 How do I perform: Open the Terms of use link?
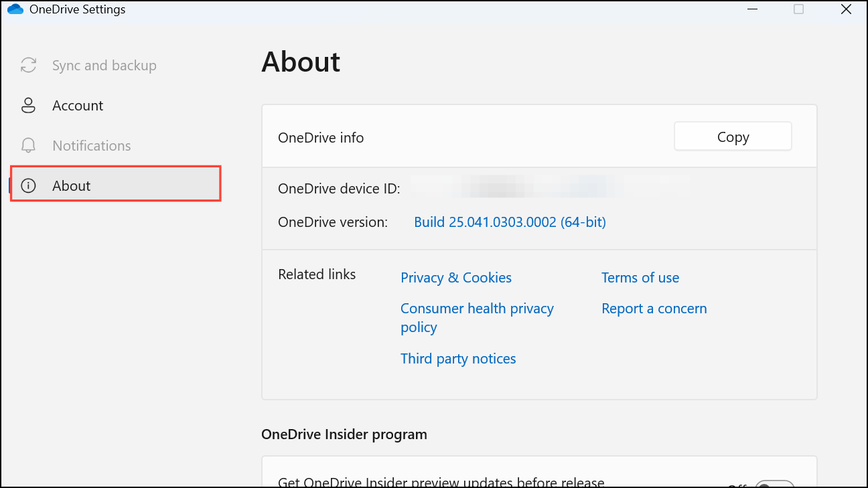640,277
